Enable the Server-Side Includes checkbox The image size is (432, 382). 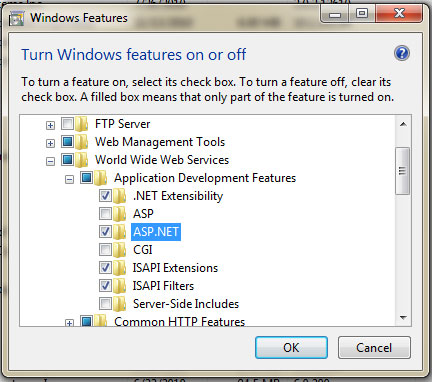(x=105, y=304)
